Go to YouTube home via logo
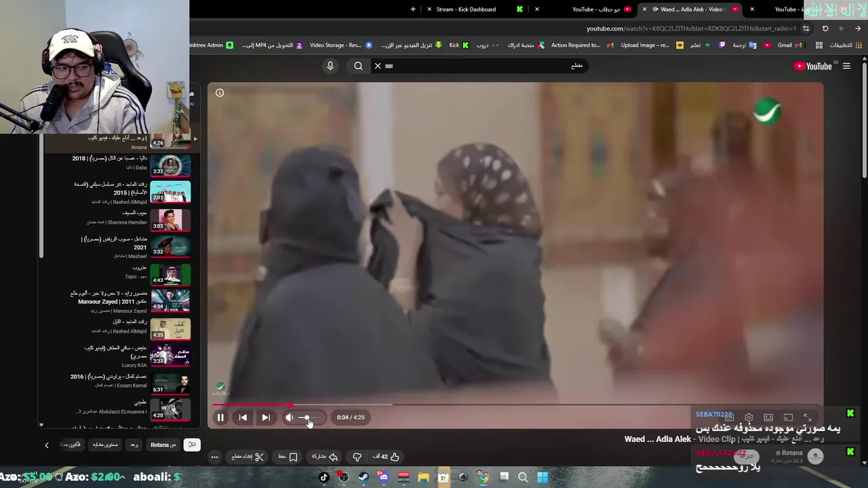The image size is (868, 488). tap(812, 66)
